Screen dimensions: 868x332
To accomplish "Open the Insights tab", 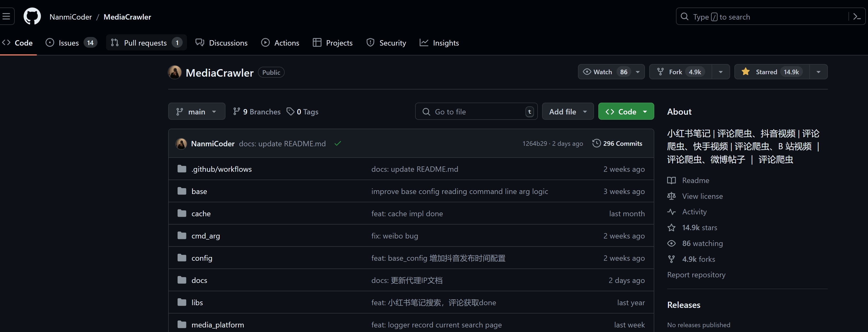I will tap(439, 43).
